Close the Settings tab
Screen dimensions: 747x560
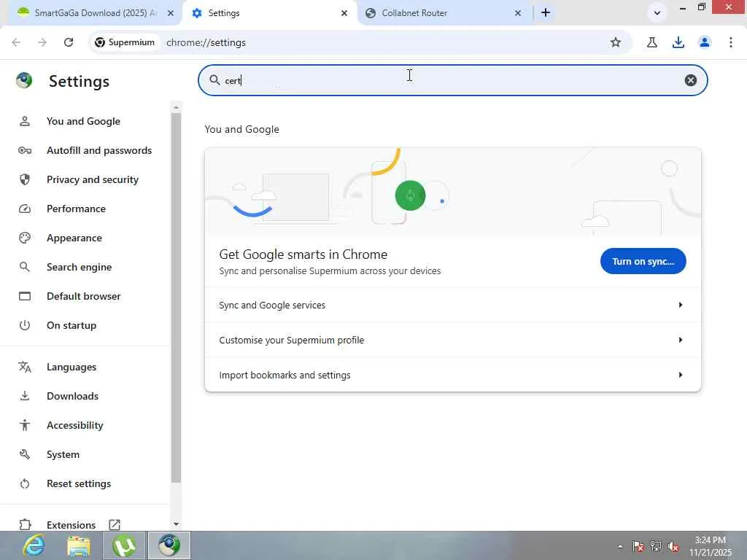[344, 13]
